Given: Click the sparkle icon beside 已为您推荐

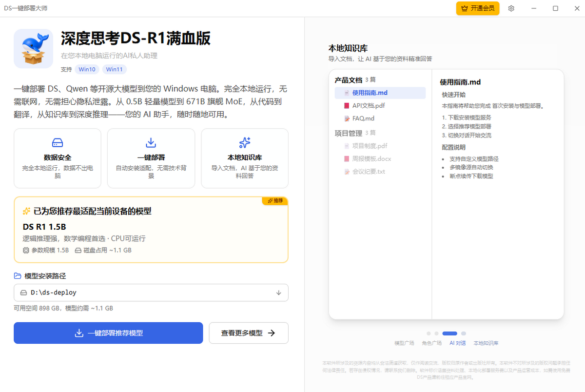Looking at the screenshot, I should (x=27, y=211).
